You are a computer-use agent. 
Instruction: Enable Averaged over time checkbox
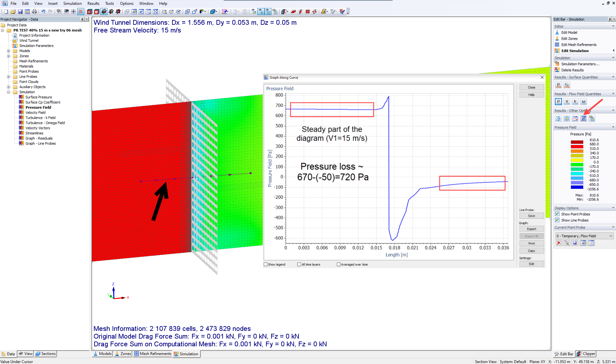click(x=338, y=264)
